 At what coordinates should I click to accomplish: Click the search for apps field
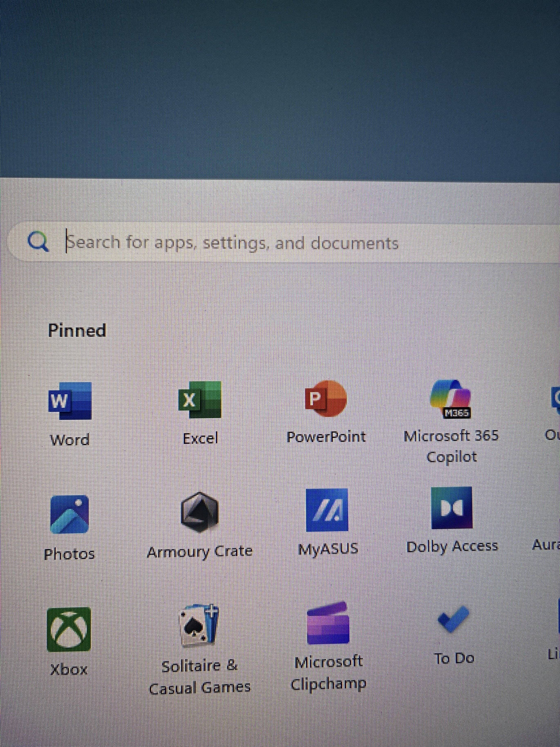[232, 243]
